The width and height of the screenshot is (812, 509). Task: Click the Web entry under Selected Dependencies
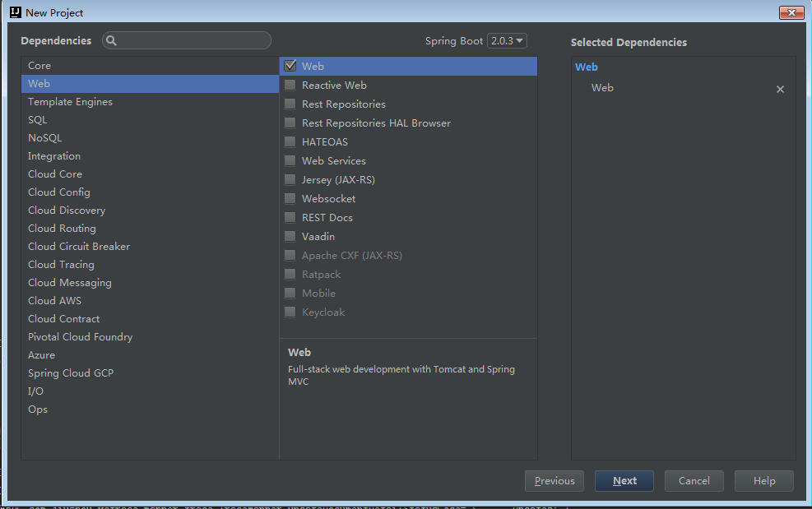pyautogui.click(x=602, y=88)
